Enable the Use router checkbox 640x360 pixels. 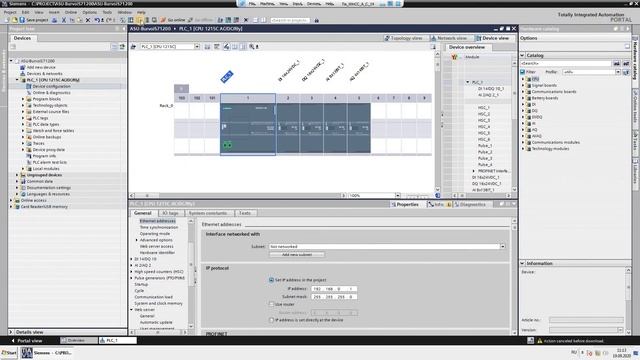[x=271, y=304]
